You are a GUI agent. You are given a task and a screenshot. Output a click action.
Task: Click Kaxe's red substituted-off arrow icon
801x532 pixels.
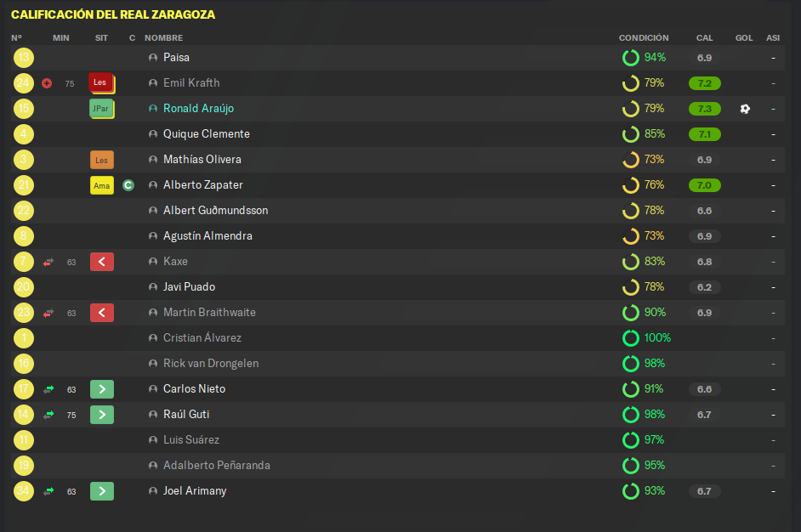click(48, 262)
